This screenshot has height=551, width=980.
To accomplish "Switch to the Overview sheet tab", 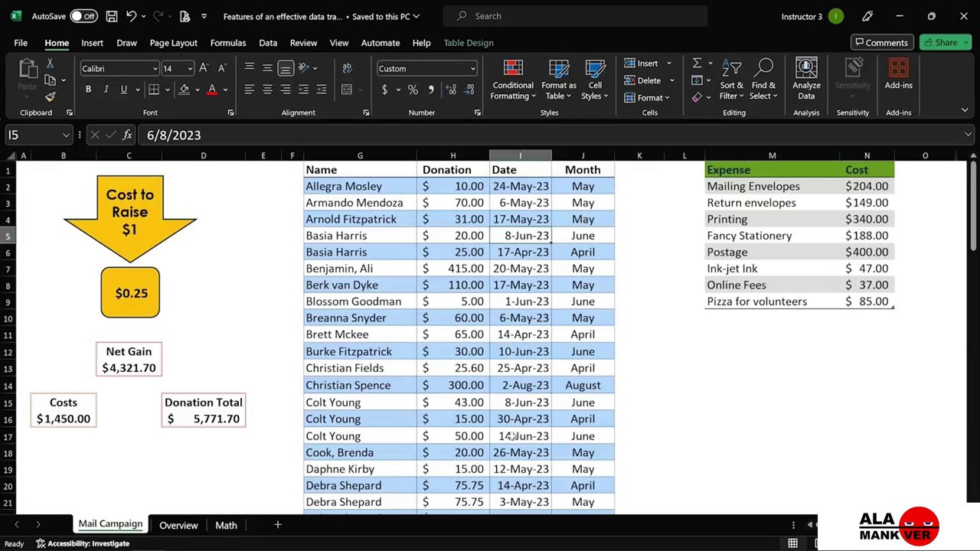I will click(178, 525).
